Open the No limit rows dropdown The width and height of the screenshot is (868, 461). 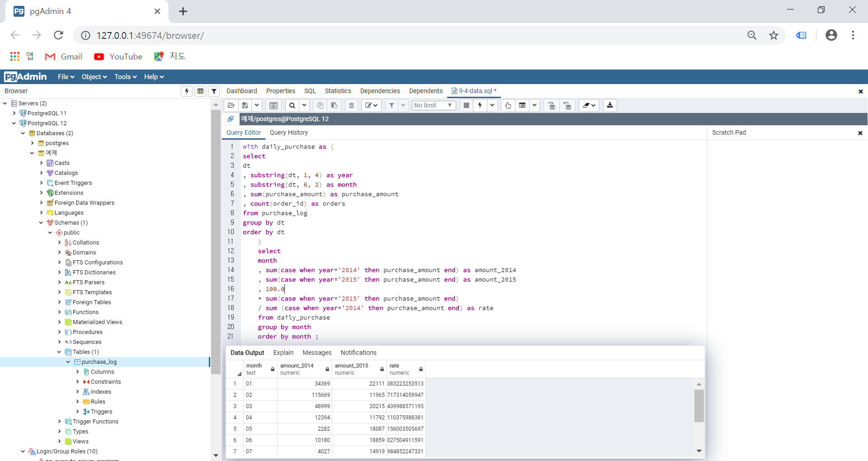click(x=434, y=105)
